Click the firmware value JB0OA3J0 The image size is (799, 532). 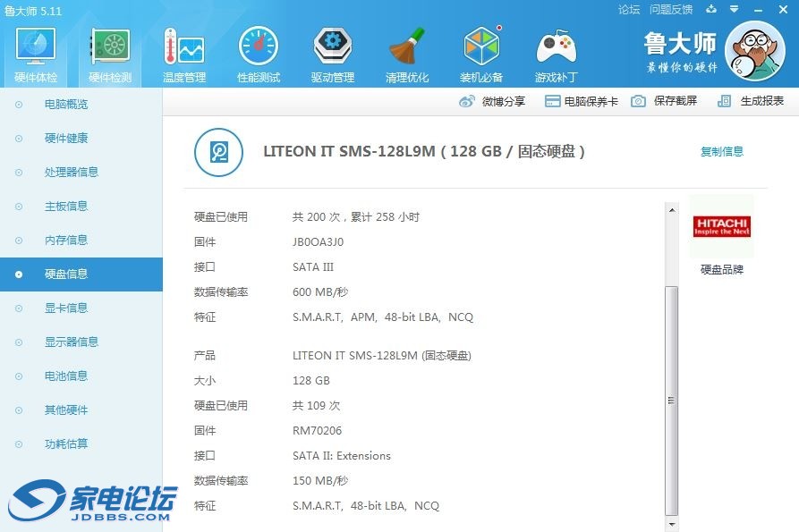(x=318, y=241)
